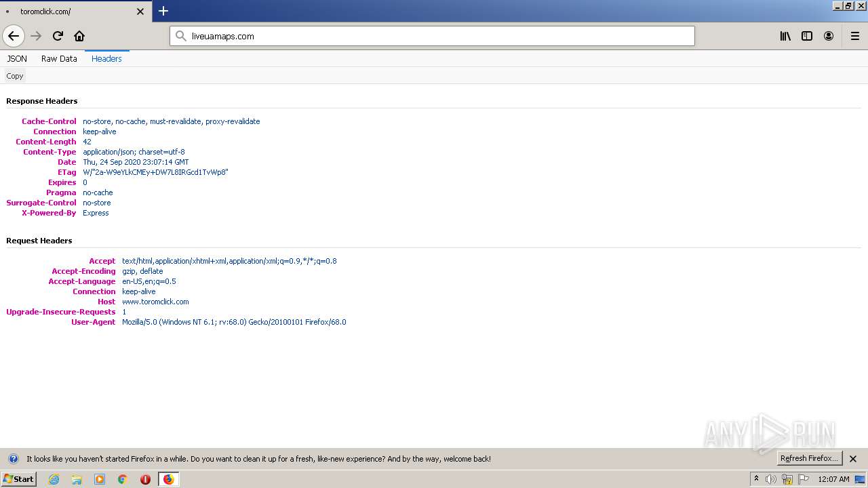Click the Content-Length value 42
868x488 pixels.
click(87, 142)
